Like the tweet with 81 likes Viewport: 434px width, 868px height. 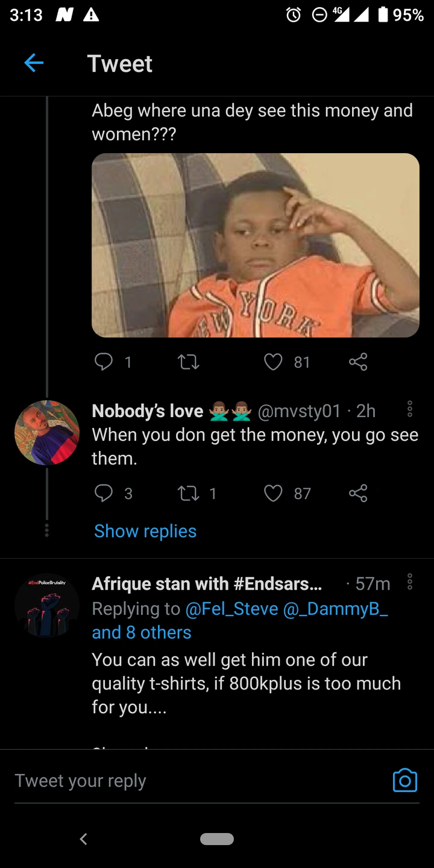click(273, 362)
